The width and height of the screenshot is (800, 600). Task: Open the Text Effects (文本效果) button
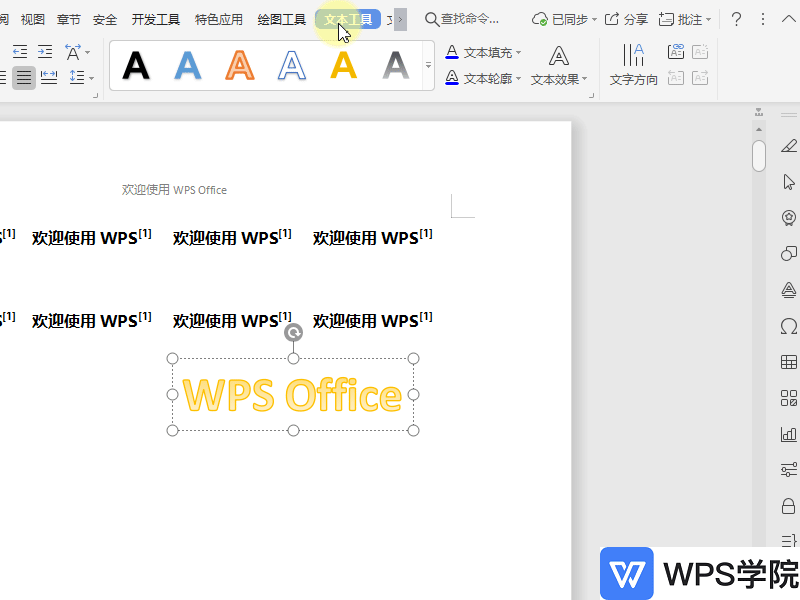pos(559,66)
